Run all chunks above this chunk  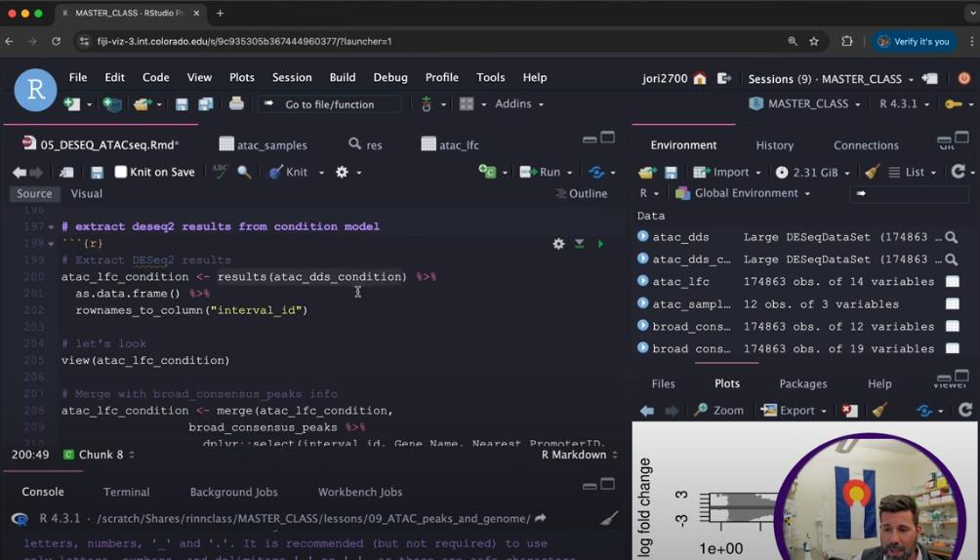coord(580,244)
